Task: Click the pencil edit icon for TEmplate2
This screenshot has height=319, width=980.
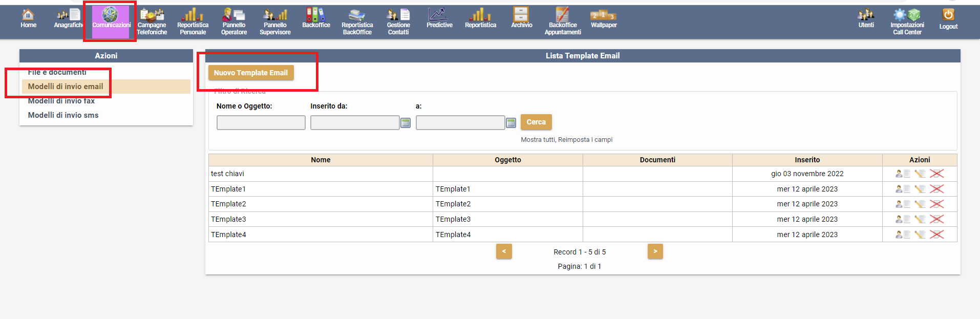Action: coord(920,204)
